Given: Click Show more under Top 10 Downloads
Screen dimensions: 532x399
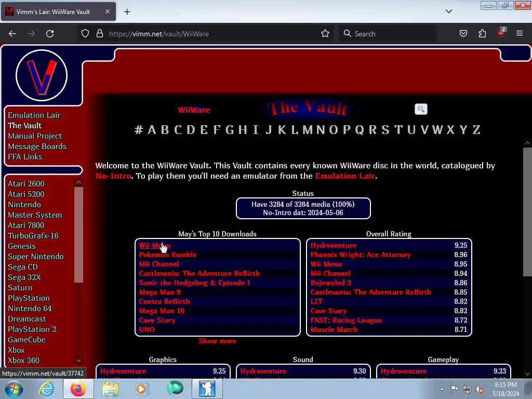Looking at the screenshot, I should (218, 341).
